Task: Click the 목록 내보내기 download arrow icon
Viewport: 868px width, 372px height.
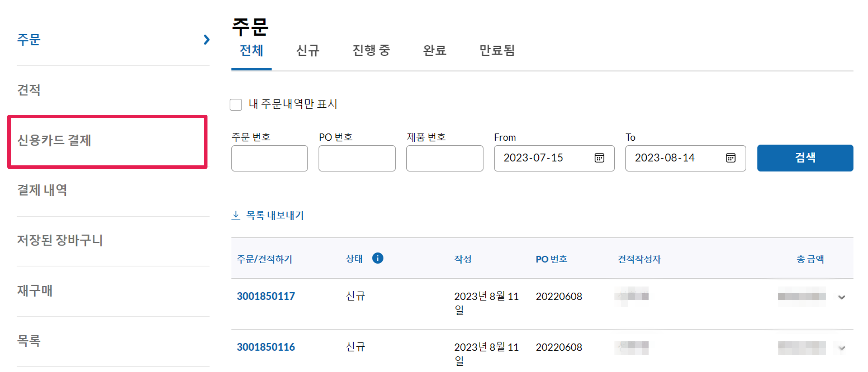Action: coord(236,215)
